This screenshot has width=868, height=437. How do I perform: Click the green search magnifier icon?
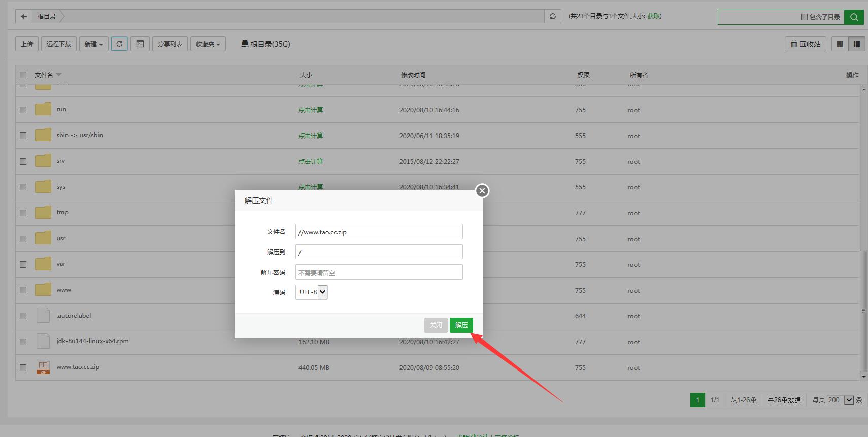coord(854,17)
